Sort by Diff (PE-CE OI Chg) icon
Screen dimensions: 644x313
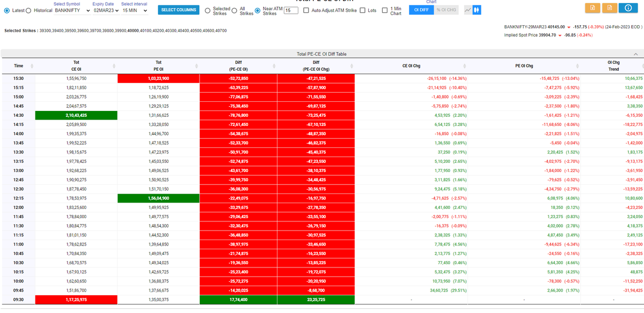pos(352,66)
